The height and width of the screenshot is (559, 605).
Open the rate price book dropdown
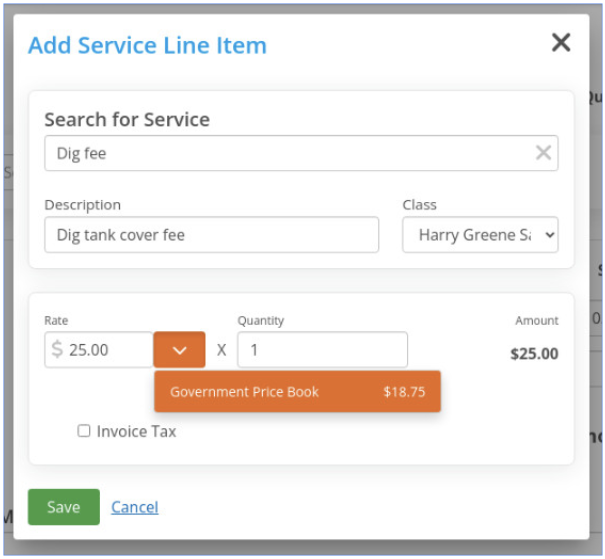point(179,350)
